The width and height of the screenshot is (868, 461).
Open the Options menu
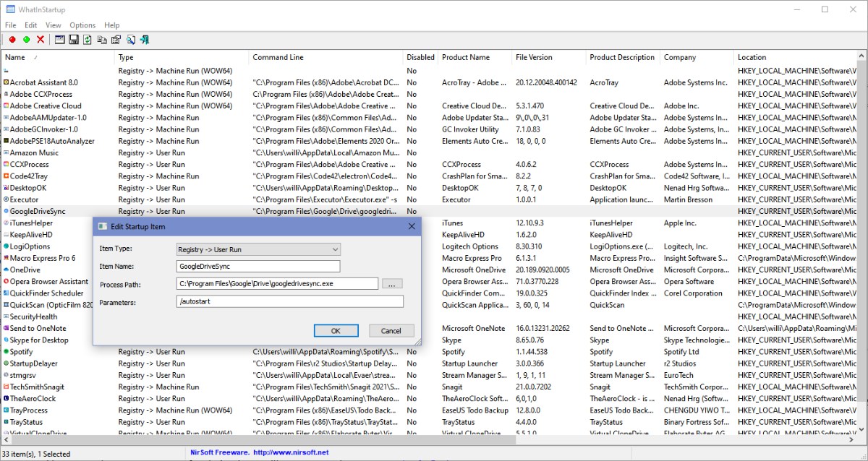pos(82,25)
